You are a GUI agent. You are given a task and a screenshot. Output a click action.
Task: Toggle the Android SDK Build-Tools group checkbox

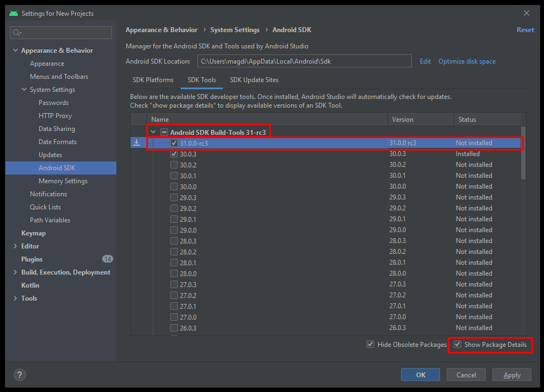tap(164, 132)
